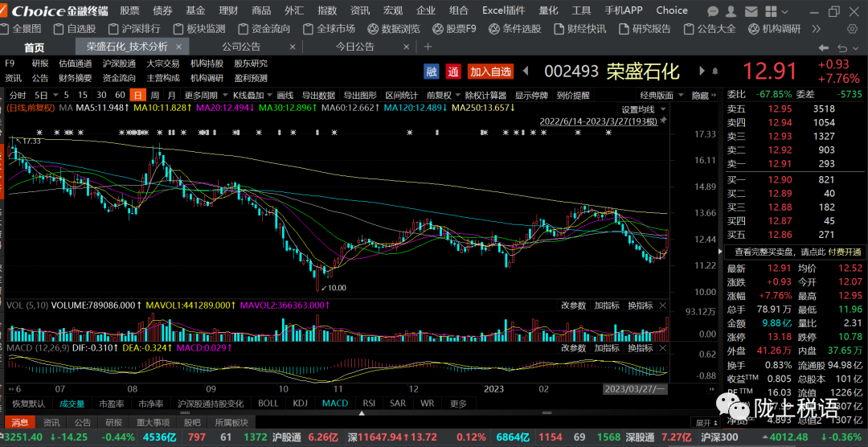Switch to the 今日公告 tab
The width and height of the screenshot is (868, 447).
click(355, 47)
